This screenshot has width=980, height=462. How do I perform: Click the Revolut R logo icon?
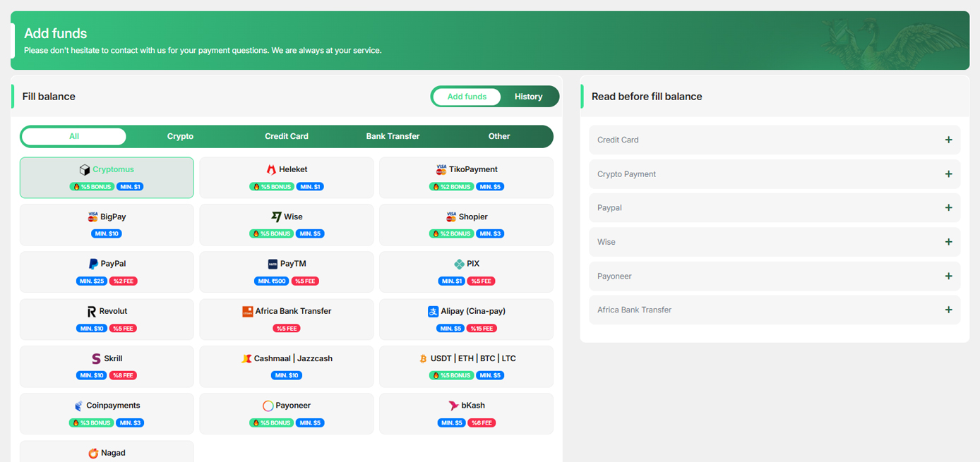[x=91, y=311]
